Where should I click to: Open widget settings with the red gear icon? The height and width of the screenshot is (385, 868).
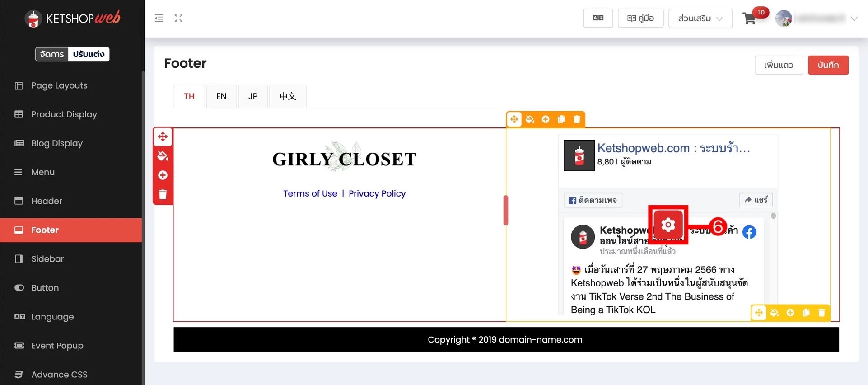668,225
